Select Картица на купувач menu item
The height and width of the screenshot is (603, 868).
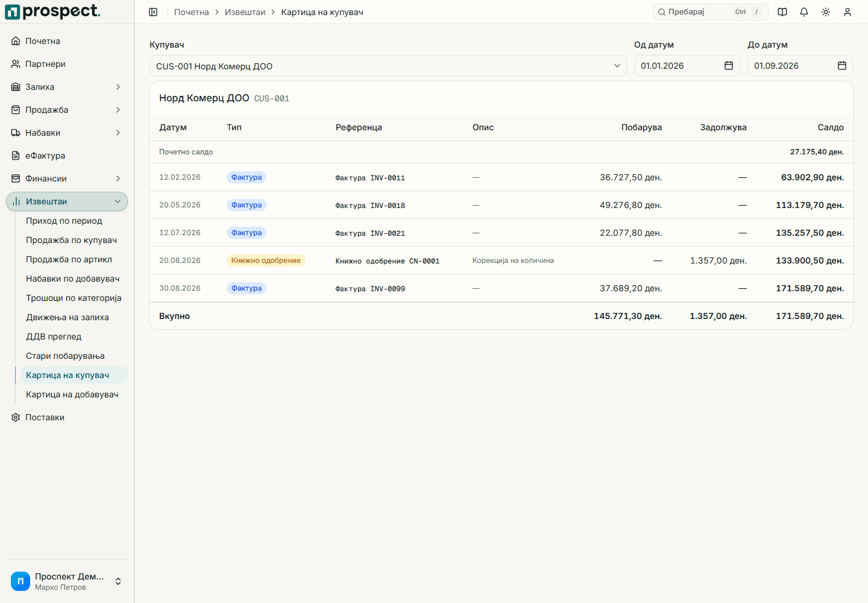click(x=74, y=375)
